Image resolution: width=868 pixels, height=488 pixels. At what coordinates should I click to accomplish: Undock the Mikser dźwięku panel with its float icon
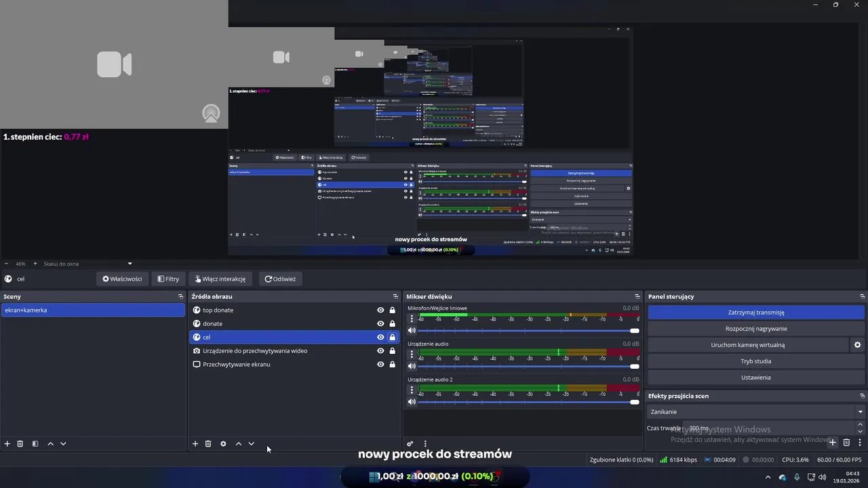tap(637, 296)
